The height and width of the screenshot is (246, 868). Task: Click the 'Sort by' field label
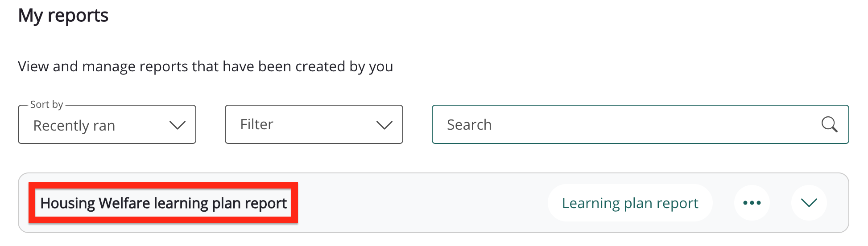pos(46,105)
